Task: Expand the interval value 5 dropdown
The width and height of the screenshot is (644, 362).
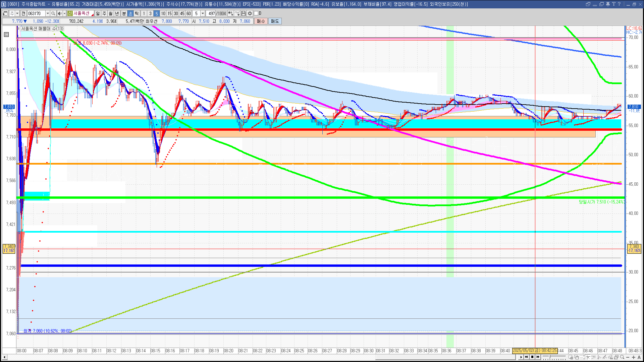Action: [x=203, y=13]
